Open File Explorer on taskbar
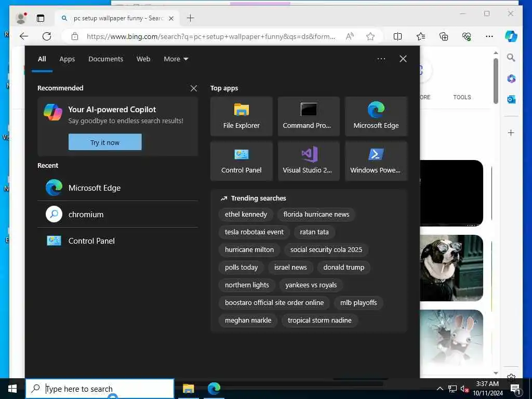The height and width of the screenshot is (399, 532). (x=188, y=389)
